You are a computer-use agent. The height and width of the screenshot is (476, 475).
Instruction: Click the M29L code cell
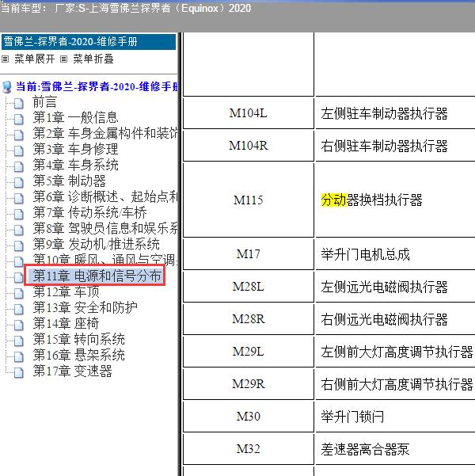click(x=249, y=351)
